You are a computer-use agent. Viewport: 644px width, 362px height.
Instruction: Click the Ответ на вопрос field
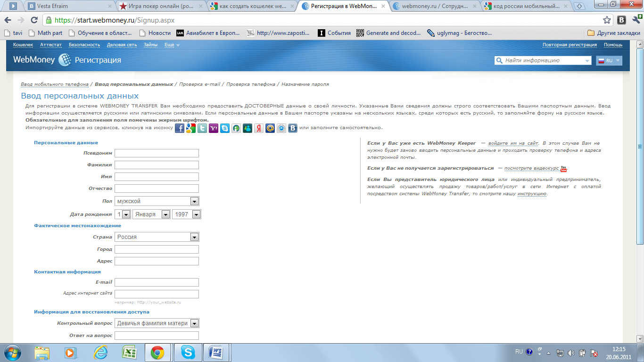(x=157, y=336)
